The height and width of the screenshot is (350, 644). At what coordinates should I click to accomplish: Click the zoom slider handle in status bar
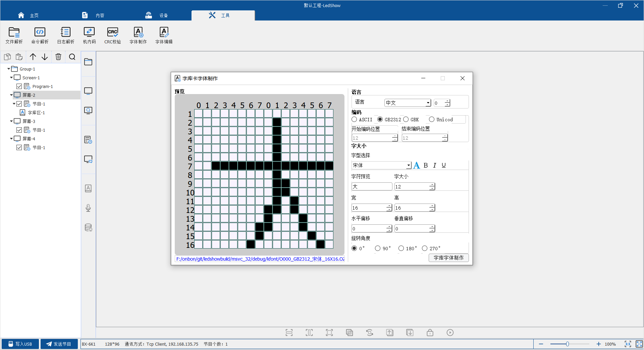tap(568, 344)
